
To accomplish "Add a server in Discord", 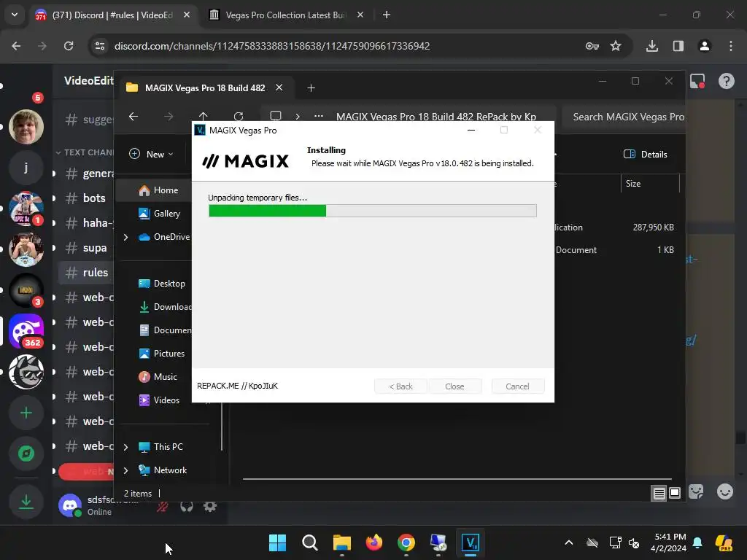I will (x=26, y=413).
